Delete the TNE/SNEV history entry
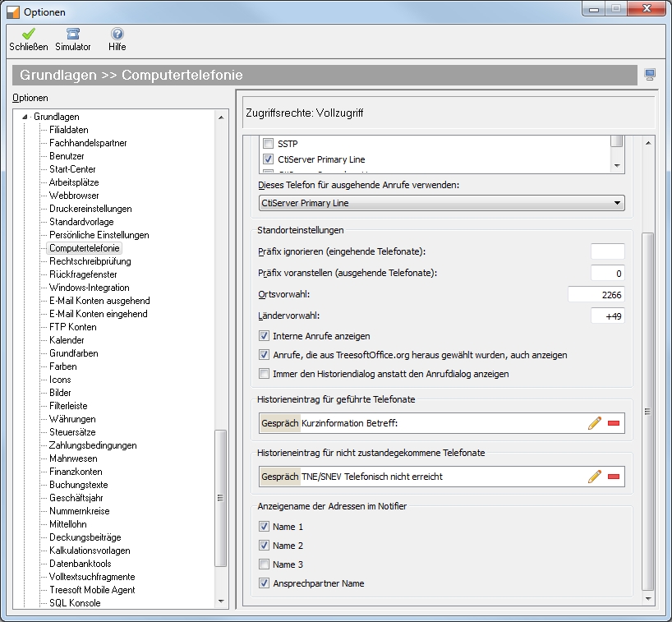Viewport: 672px width, 622px height. pyautogui.click(x=614, y=477)
